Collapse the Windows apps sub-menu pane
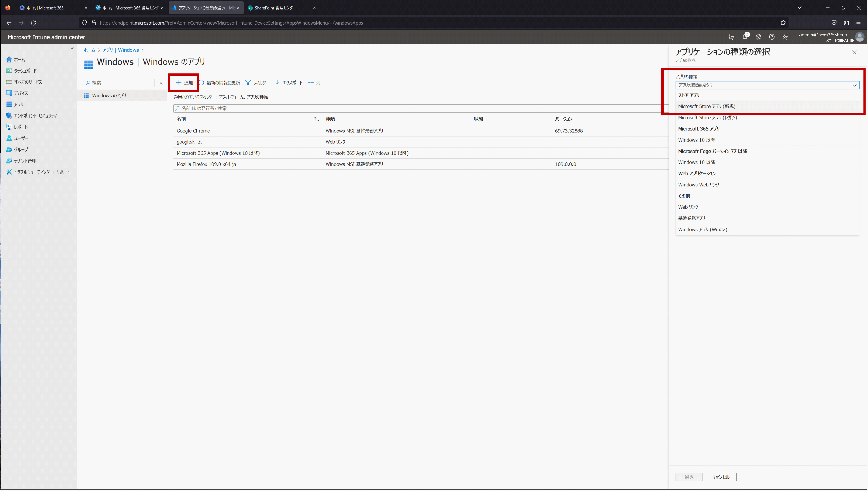The image size is (868, 491). [161, 83]
